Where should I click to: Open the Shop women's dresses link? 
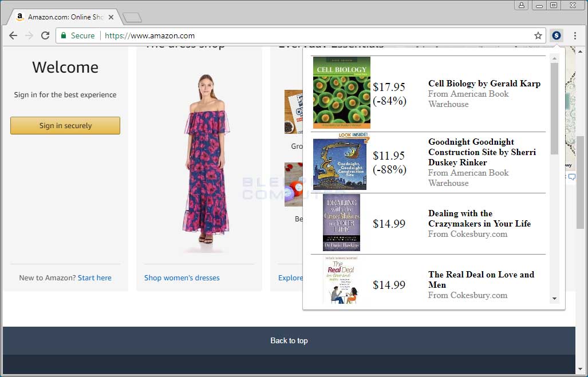pos(182,277)
